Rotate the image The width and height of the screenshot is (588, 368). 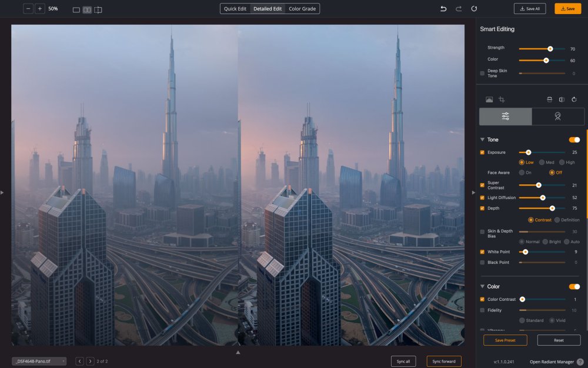(574, 100)
